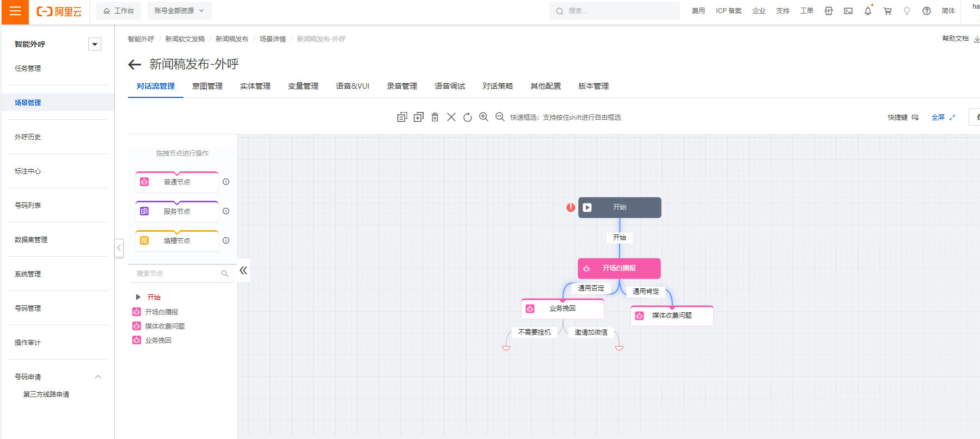Open the 账号全部资源 dropdown
The height and width of the screenshot is (439, 980).
[x=179, y=11]
